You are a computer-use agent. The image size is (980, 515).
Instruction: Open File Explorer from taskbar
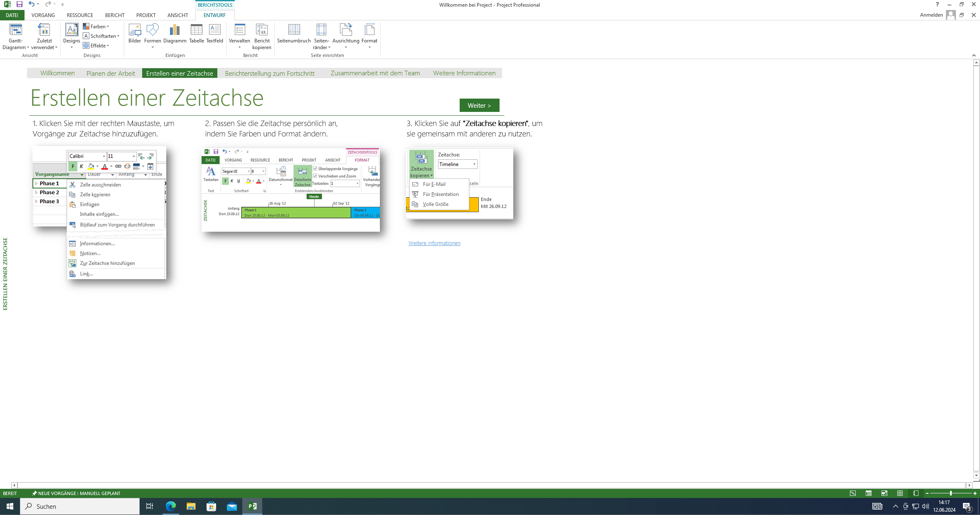tap(191, 506)
